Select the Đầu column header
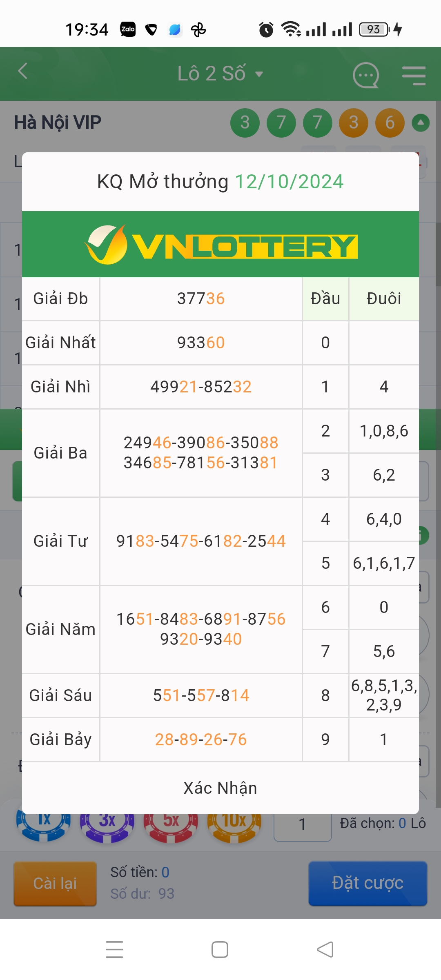Image resolution: width=441 pixels, height=980 pixels. [x=325, y=299]
